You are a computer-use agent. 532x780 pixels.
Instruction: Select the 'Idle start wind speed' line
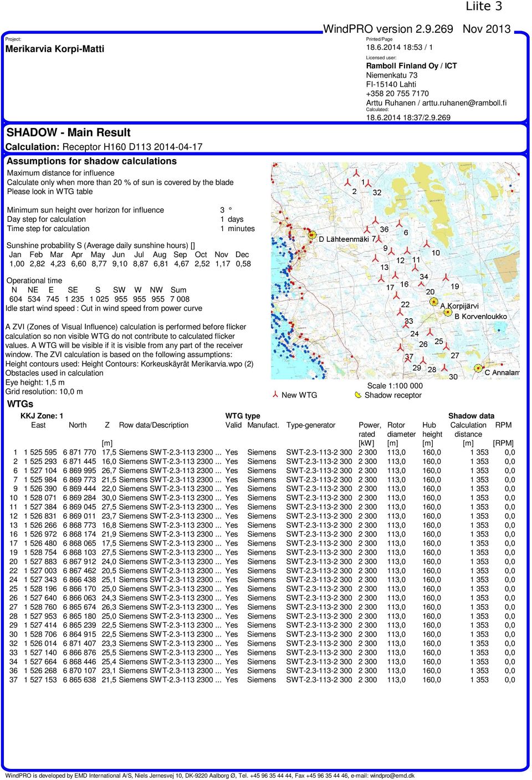coord(104,308)
